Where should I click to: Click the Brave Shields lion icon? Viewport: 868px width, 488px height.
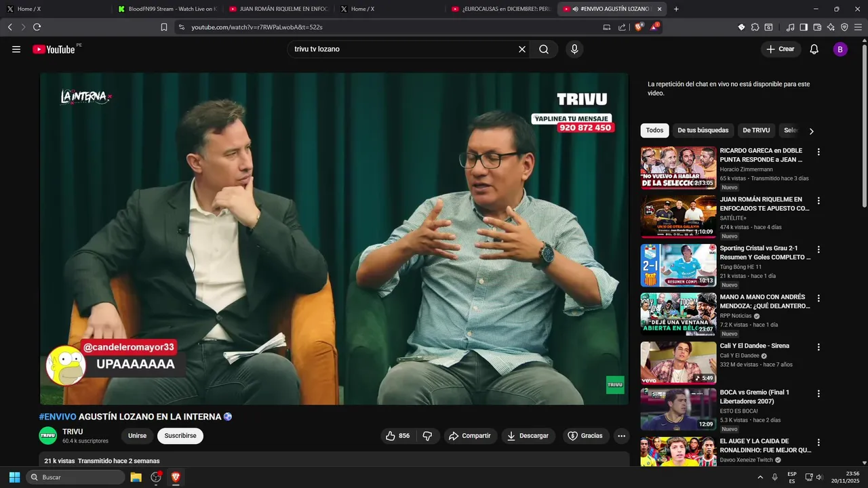[639, 27]
